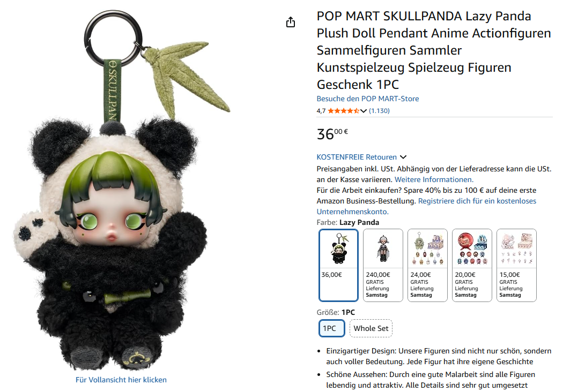563x392 pixels.
Task: Select the Whole Set size option
Action: [371, 328]
